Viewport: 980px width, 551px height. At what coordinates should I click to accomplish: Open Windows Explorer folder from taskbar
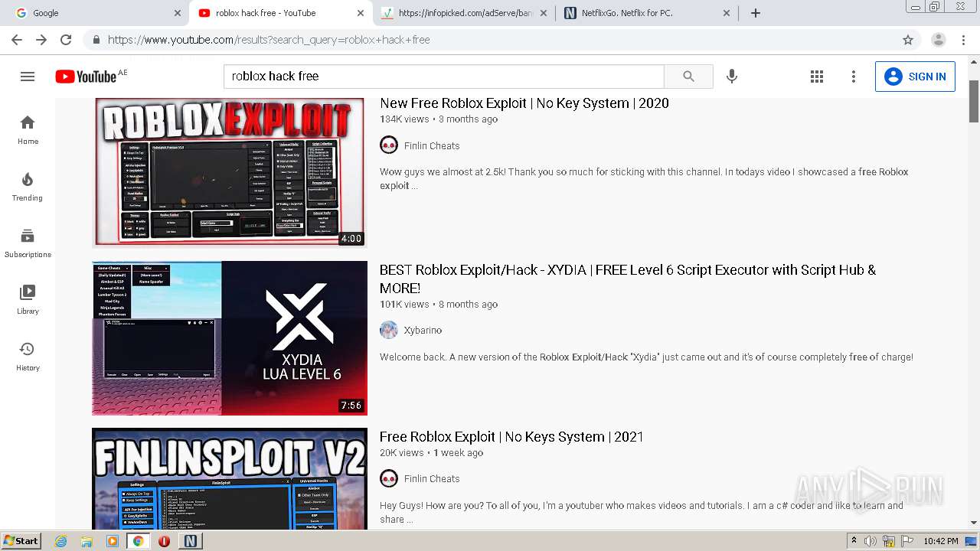tap(87, 541)
